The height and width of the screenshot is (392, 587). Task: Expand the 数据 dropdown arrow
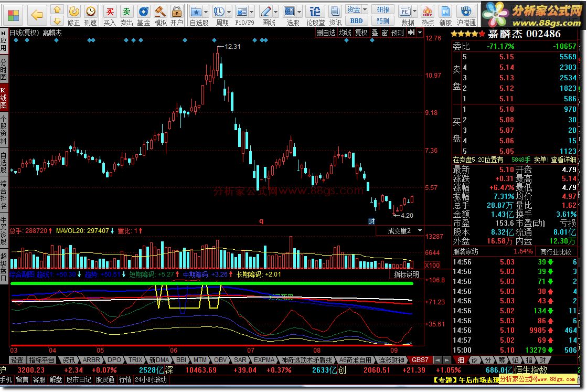coord(415,12)
